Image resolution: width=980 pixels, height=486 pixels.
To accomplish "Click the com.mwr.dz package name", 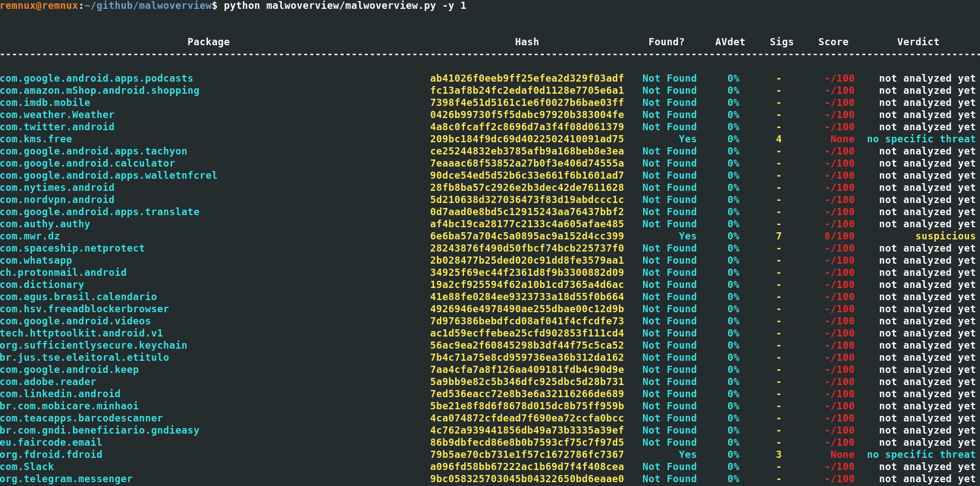I will (30, 236).
